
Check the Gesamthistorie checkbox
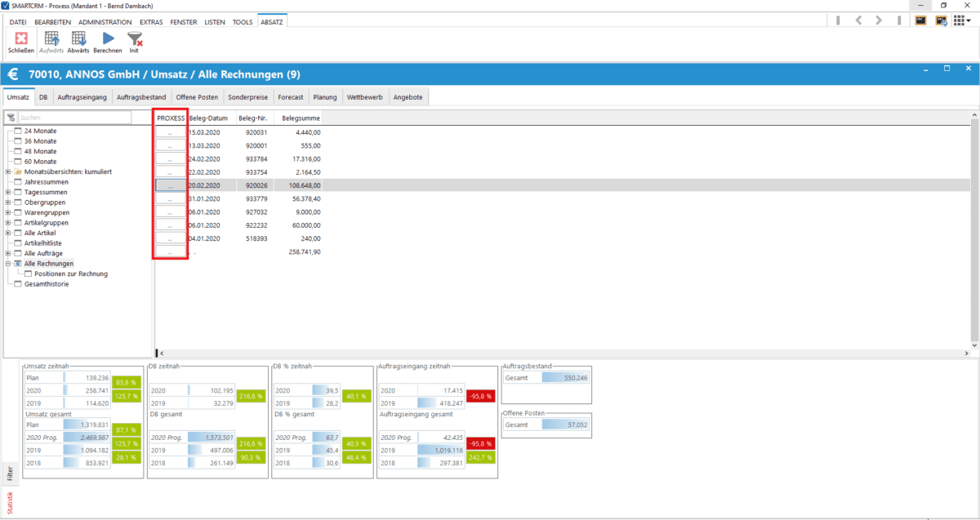pyautogui.click(x=17, y=283)
